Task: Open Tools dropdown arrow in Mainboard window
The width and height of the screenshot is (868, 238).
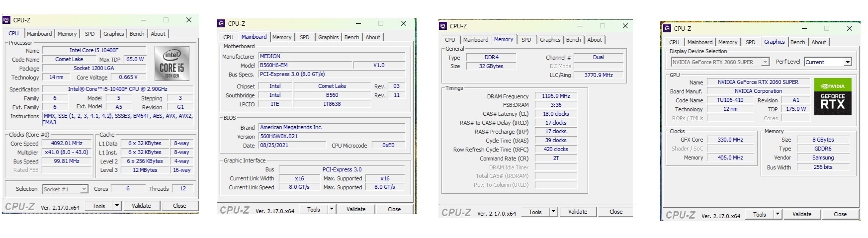Action: [x=332, y=209]
